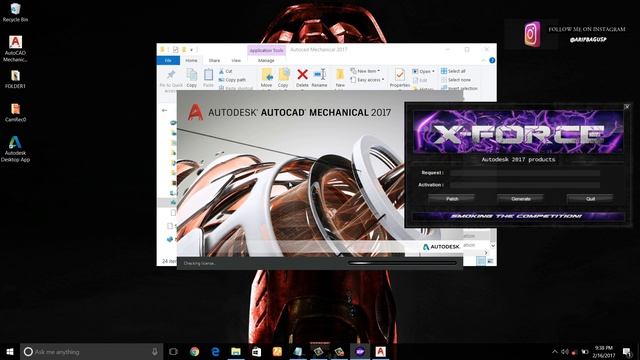Switch to the Share ribbon tab
The height and width of the screenshot is (360, 640).
coord(214,60)
